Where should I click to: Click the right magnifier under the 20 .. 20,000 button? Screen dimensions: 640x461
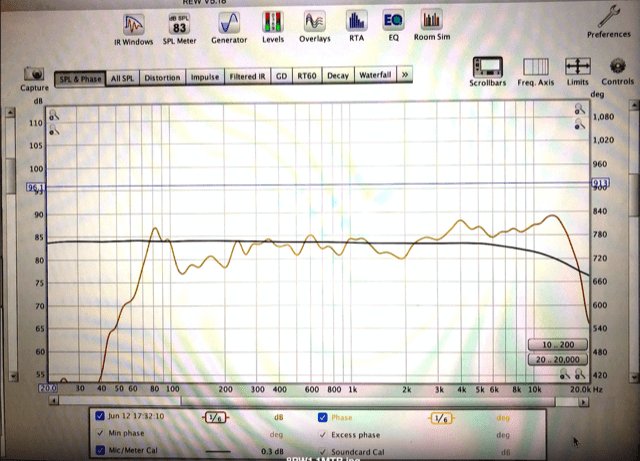(x=580, y=373)
